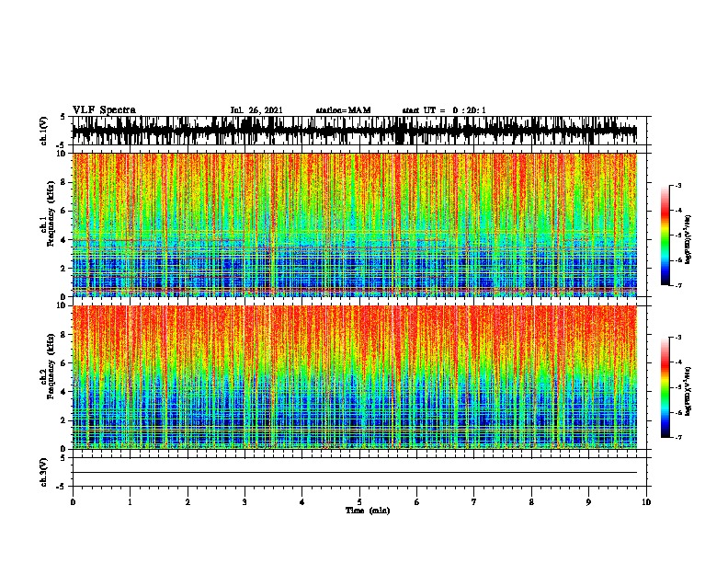Viewport: 728px width, 563px height.
Task: Click the time axis tick label "8"
Action: (x=531, y=501)
